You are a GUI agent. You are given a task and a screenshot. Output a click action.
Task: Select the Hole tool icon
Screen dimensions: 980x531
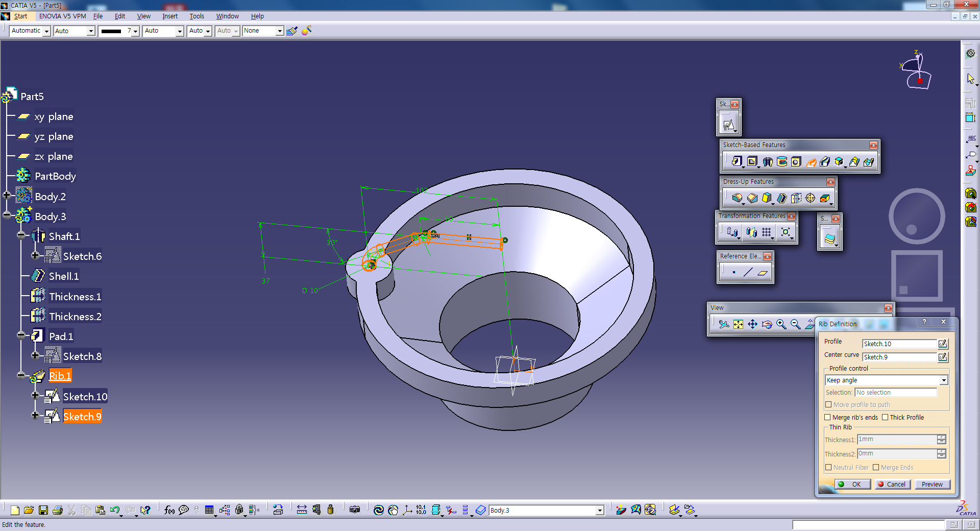pos(796,162)
